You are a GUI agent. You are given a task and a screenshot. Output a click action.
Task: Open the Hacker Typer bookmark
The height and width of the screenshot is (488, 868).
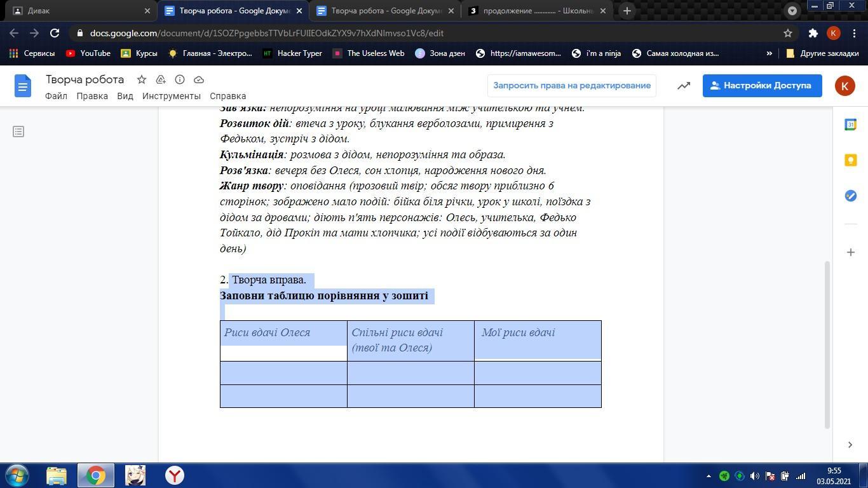coord(292,53)
